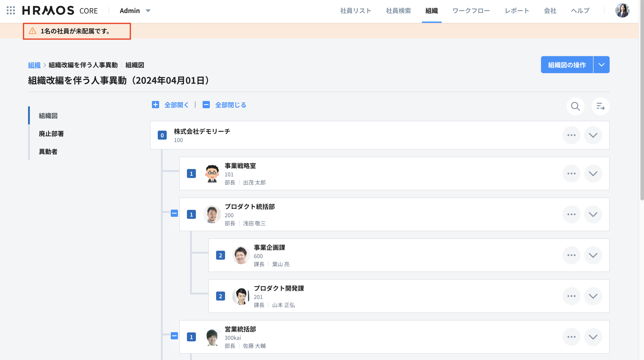Screen dimensions: 644x360
Task: Click the list sort/export icon
Action: [600, 106]
